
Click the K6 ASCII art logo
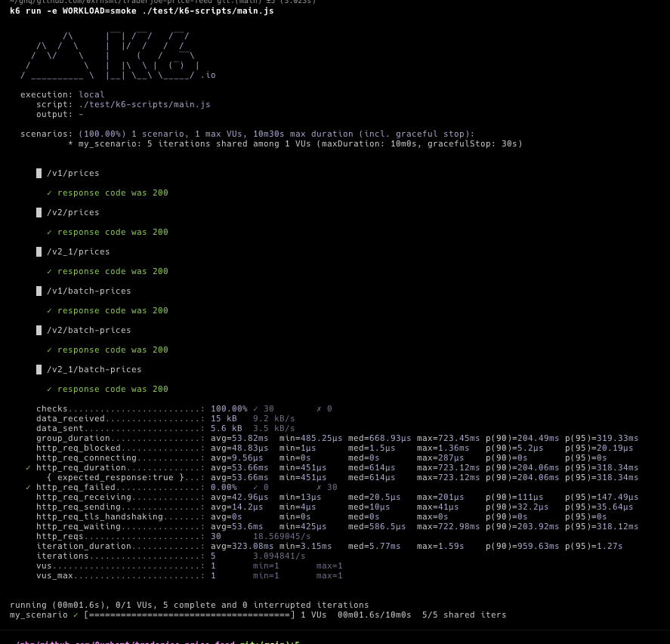110,56
